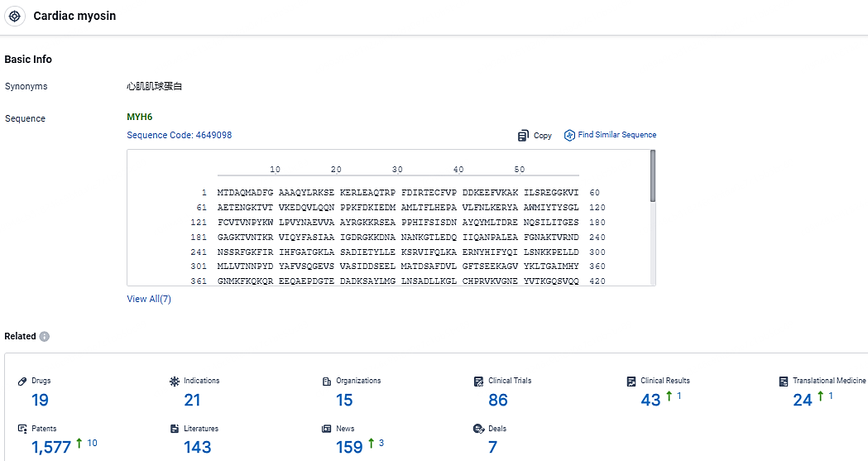Click the Related info circle icon
868x461 pixels.
[45, 337]
